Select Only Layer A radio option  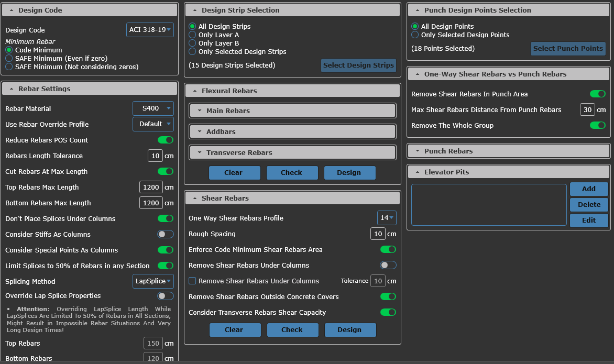[193, 35]
